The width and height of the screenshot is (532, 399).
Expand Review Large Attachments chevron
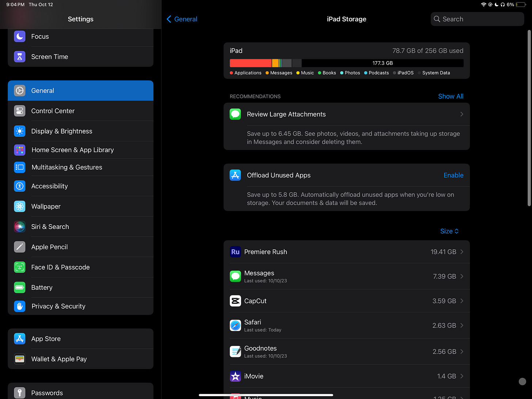(x=462, y=114)
